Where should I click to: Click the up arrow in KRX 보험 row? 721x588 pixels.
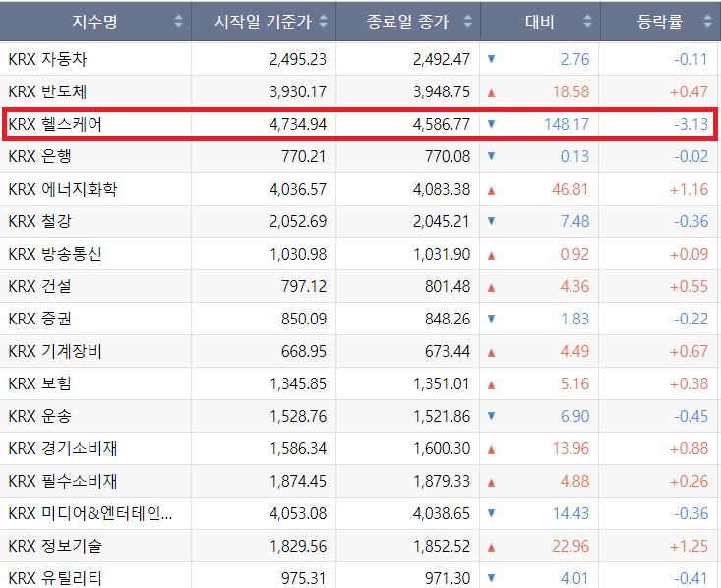(491, 385)
